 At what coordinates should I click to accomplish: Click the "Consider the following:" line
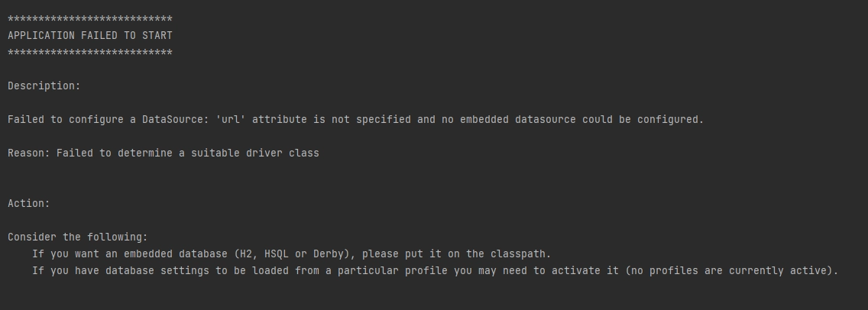tap(77, 237)
